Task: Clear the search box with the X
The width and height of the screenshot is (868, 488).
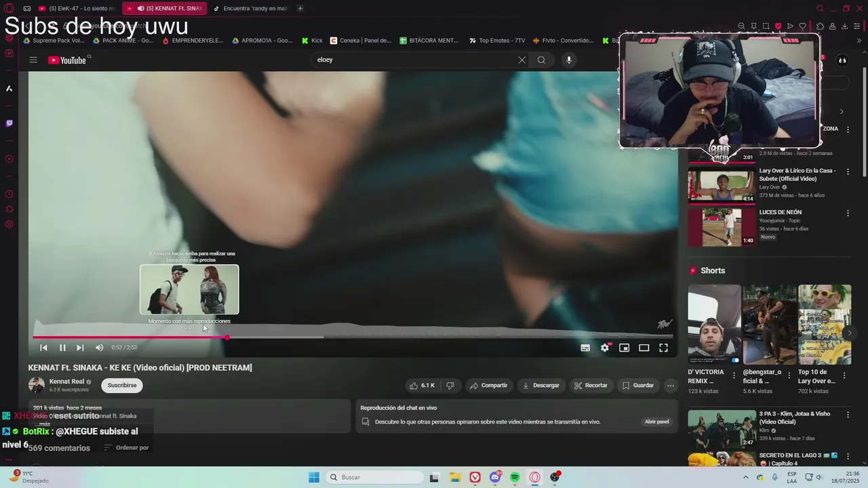Action: click(521, 60)
